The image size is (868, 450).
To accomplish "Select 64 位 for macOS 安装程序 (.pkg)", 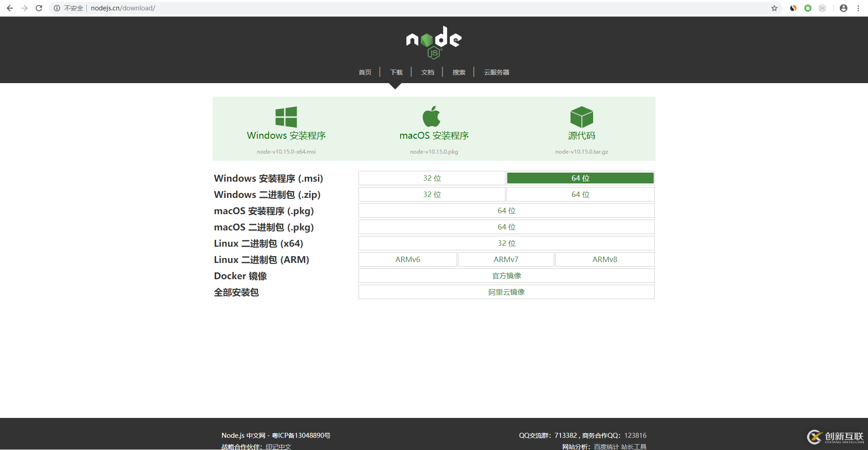I will [506, 211].
